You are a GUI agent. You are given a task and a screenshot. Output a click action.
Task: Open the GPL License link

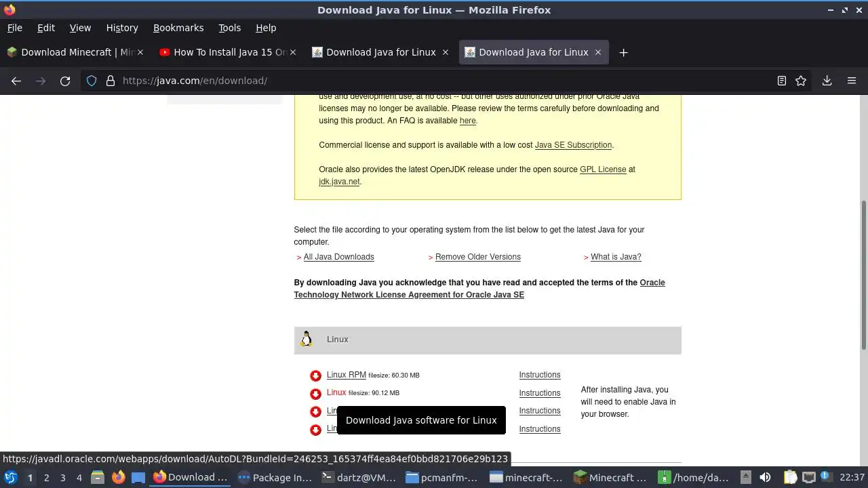[x=603, y=169]
